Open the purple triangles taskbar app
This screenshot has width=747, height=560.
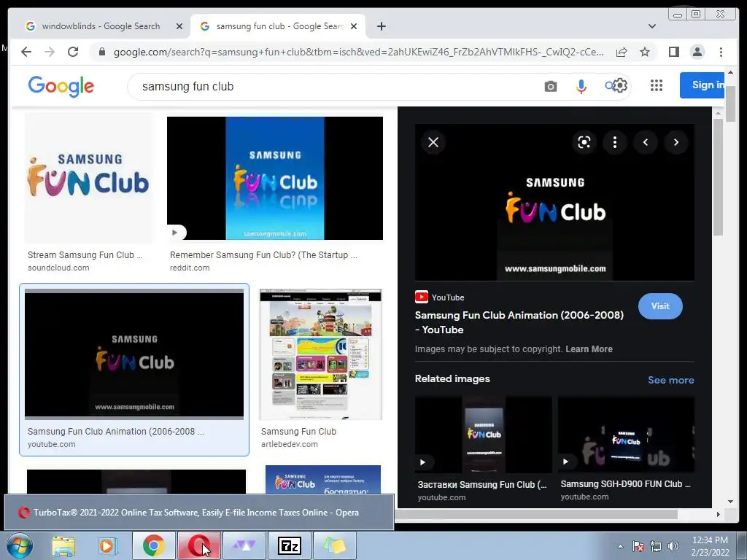tap(244, 545)
